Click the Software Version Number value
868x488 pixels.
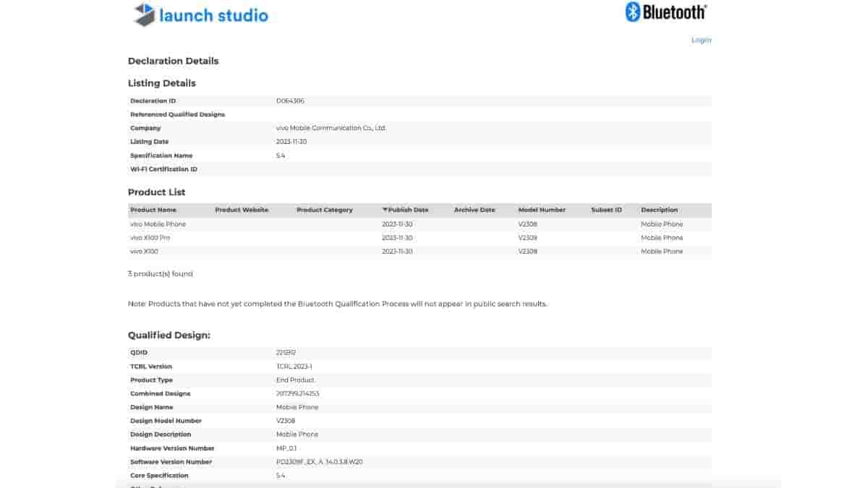[319, 462]
